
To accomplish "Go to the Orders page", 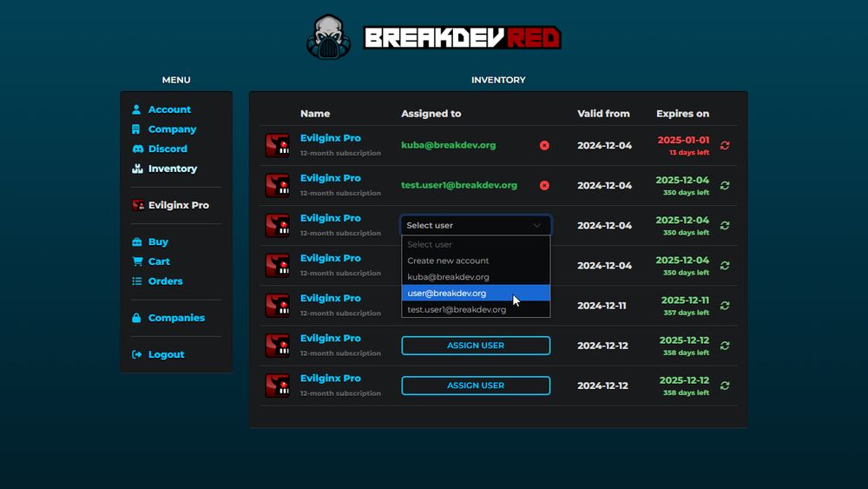I will 165,281.
